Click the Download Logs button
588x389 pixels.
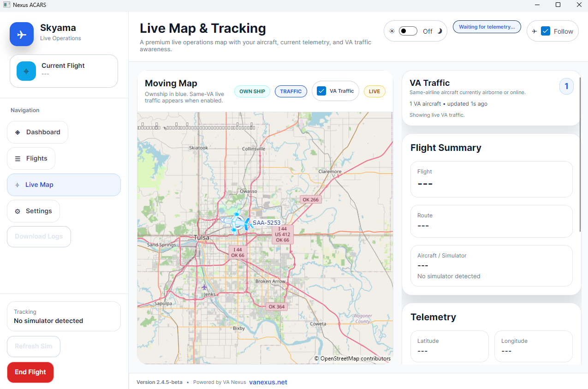39,236
